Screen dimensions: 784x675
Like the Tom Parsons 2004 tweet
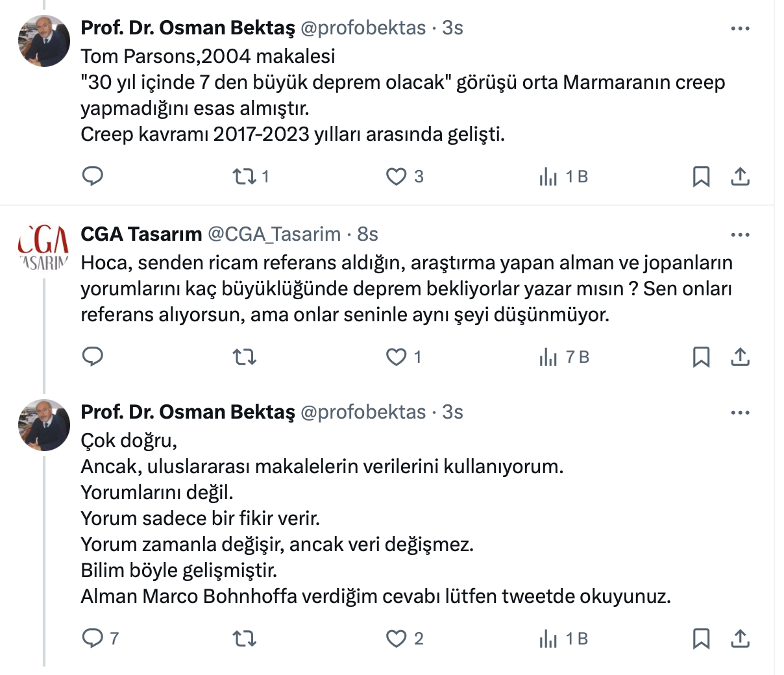(396, 176)
